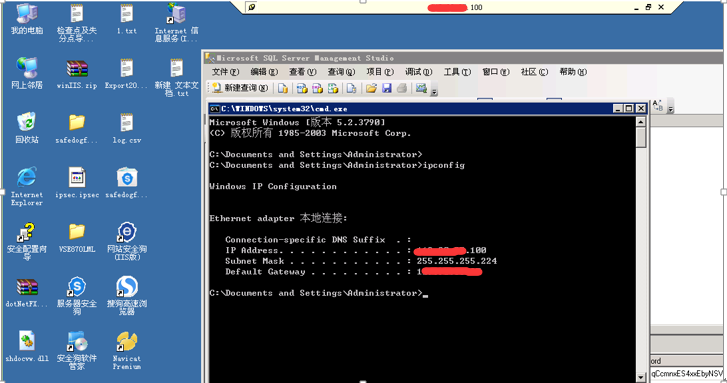Click the Windows IP Configuration line

273,186
